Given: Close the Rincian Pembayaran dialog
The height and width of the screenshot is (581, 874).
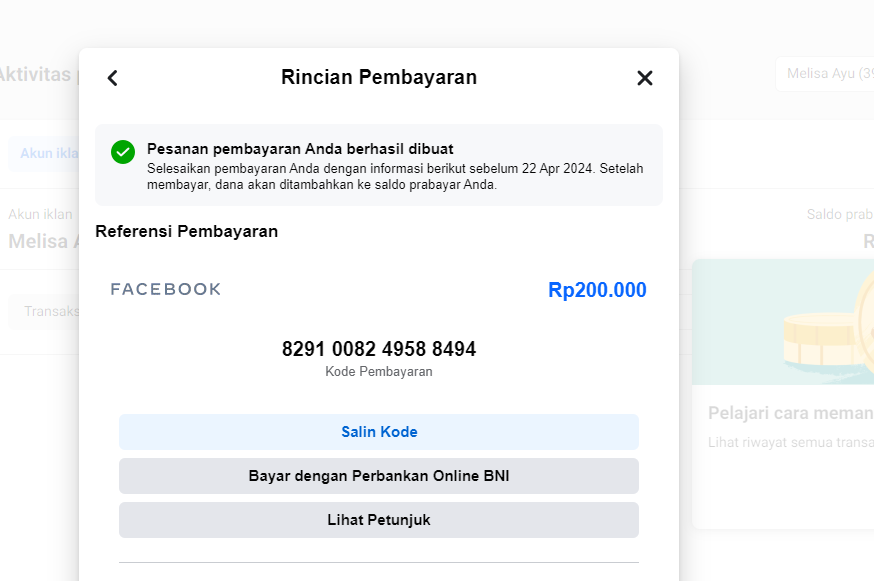Looking at the screenshot, I should tap(645, 78).
